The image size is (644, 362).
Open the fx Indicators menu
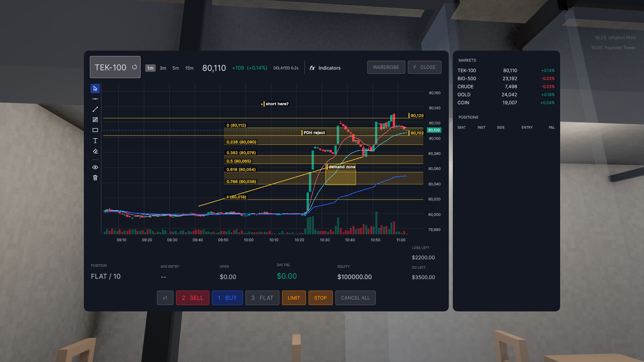(325, 68)
